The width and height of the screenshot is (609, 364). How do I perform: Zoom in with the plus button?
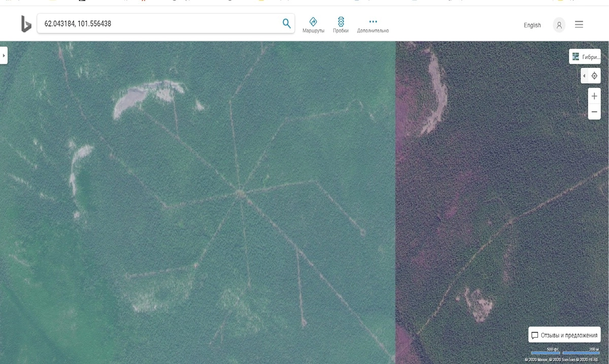pyautogui.click(x=594, y=96)
